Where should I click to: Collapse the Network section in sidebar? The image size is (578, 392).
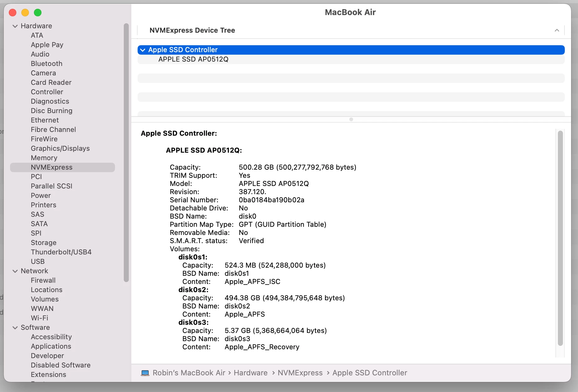[15, 271]
